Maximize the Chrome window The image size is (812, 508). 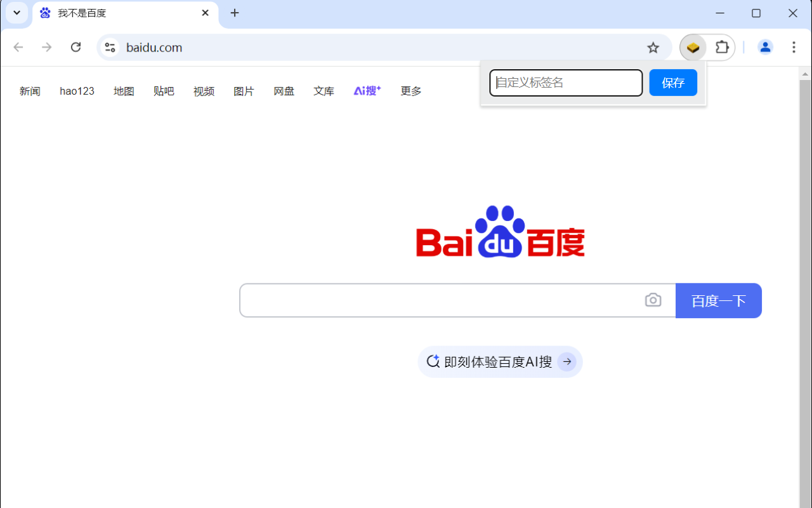pos(756,13)
